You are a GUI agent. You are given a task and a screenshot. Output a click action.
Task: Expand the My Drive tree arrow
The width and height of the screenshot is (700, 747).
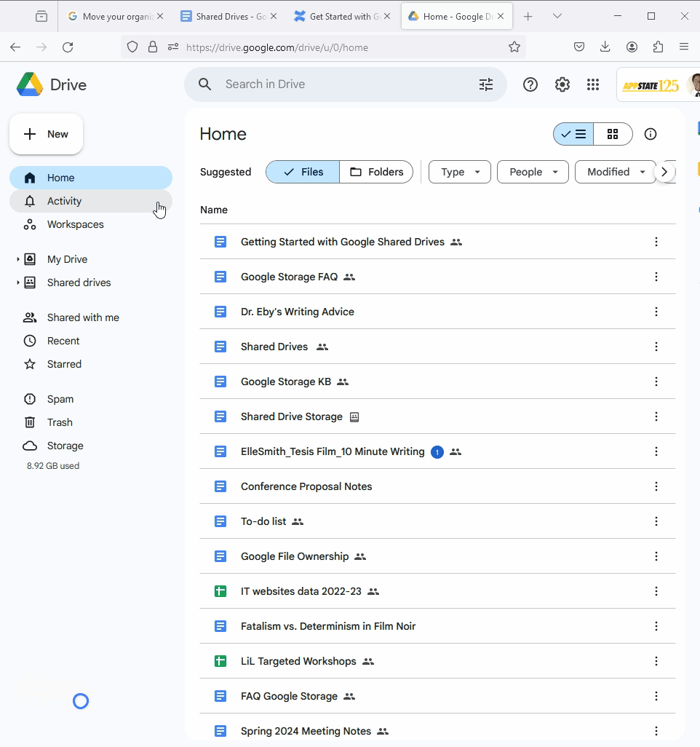(x=17, y=259)
